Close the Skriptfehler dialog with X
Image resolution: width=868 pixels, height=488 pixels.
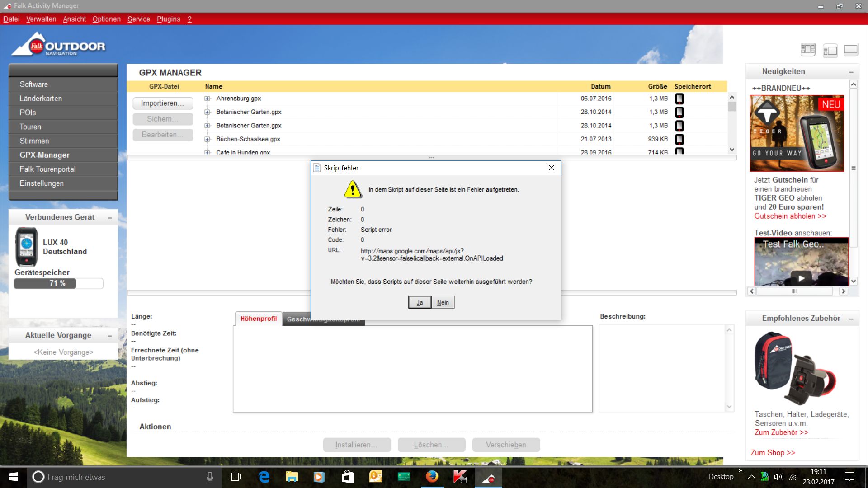pyautogui.click(x=551, y=168)
